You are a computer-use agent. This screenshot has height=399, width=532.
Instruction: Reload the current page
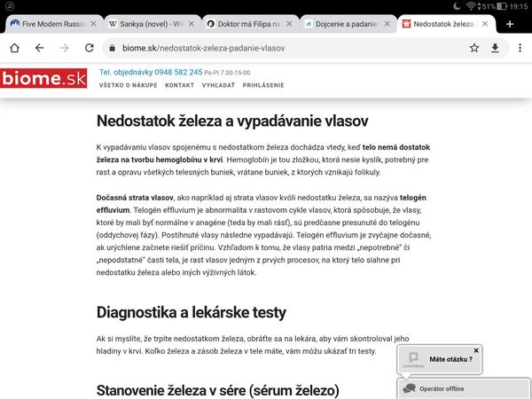(89, 47)
